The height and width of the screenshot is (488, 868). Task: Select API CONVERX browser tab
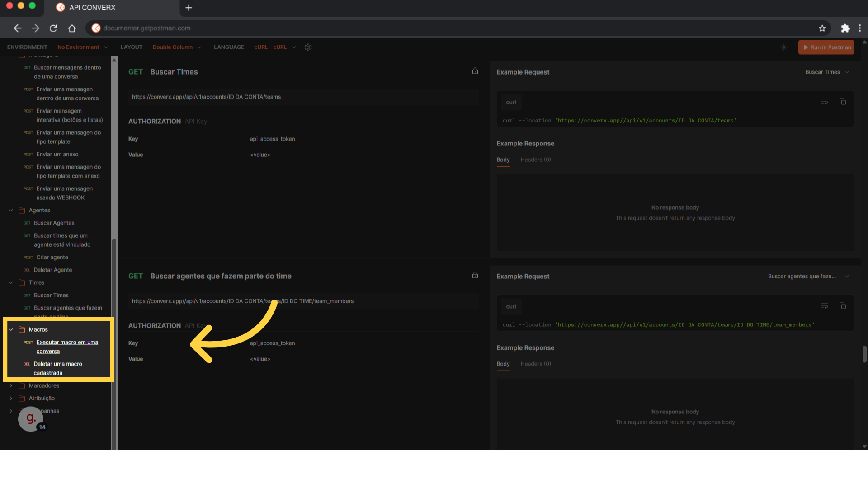(x=112, y=8)
